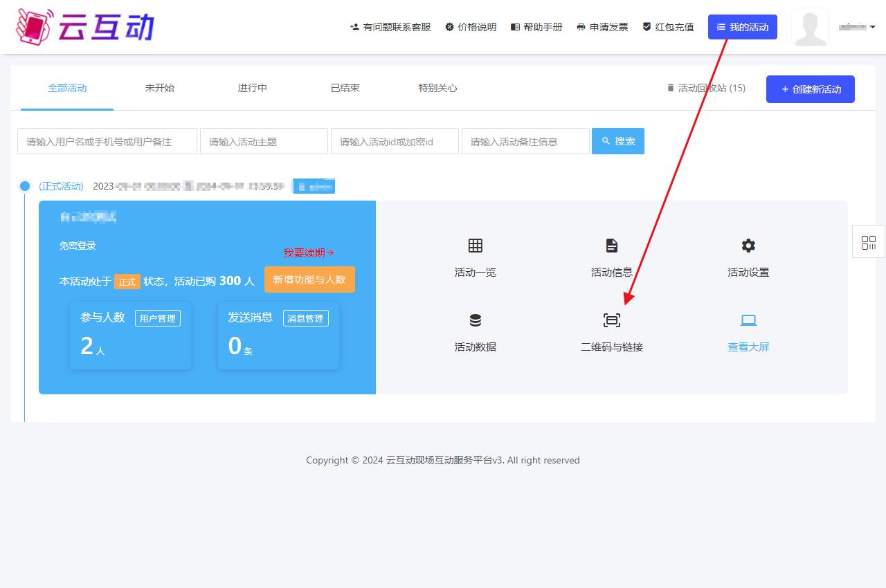Click the blue 搜索 button
Viewport: 886px width, 588px height.
[617, 141]
